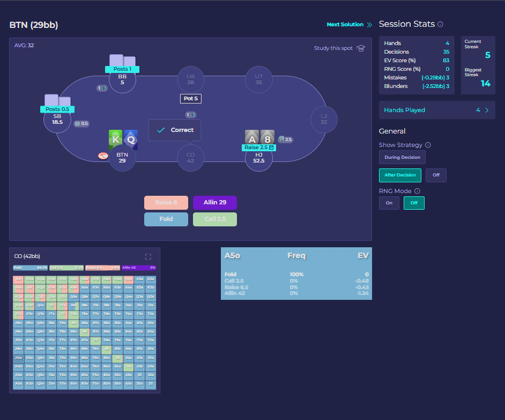This screenshot has width=505, height=420.
Task: Click the Fold action button
Action: pyautogui.click(x=166, y=219)
